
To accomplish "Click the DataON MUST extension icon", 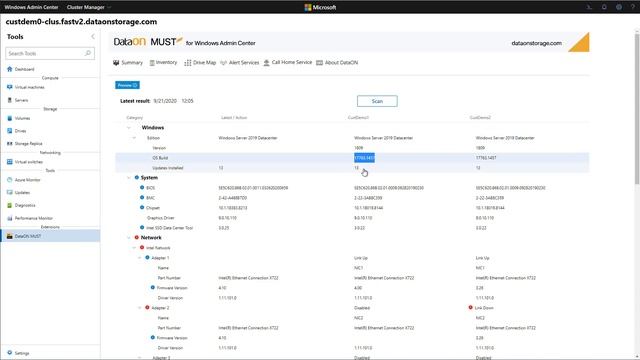I will (10, 236).
